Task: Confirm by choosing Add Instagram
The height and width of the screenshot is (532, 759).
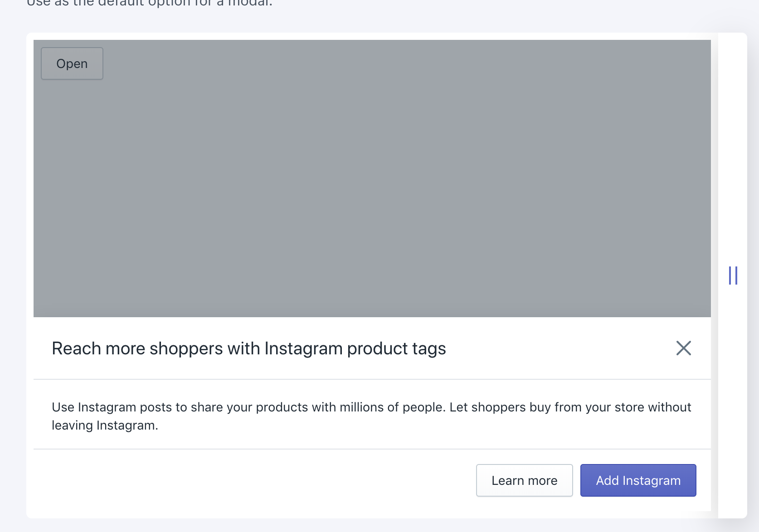Action: coord(638,480)
